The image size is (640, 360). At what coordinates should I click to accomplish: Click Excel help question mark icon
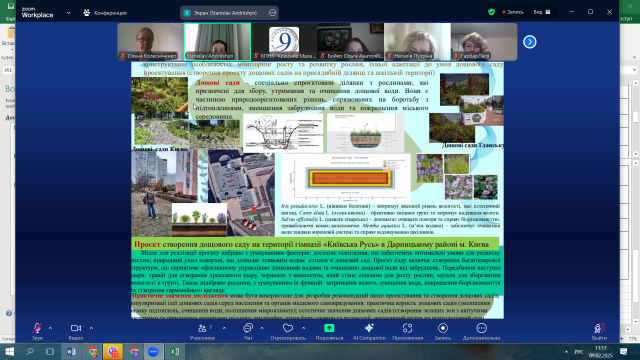pyautogui.click(x=9, y=313)
